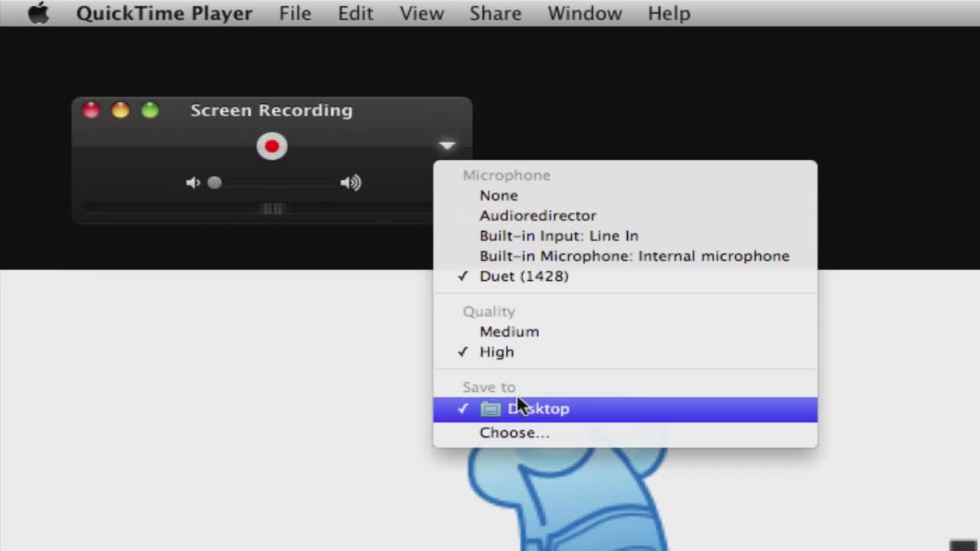
Task: Click the low volume speaker icon
Action: click(x=193, y=183)
